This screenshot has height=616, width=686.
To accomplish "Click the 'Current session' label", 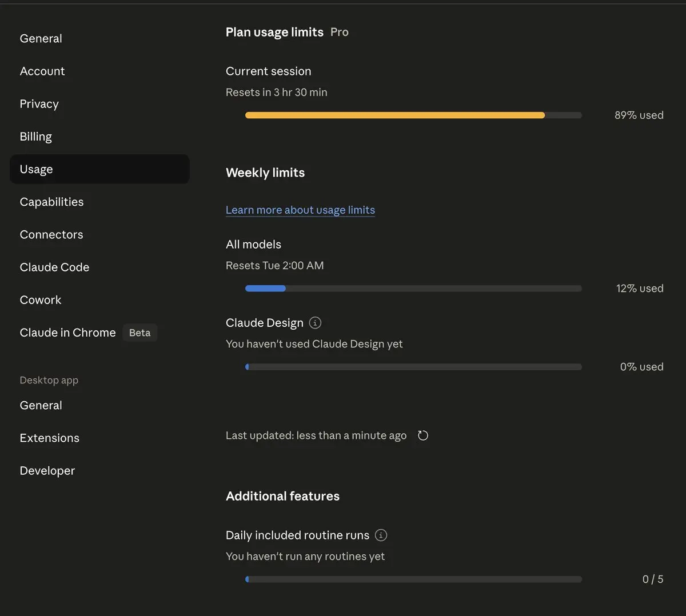I will 269,71.
